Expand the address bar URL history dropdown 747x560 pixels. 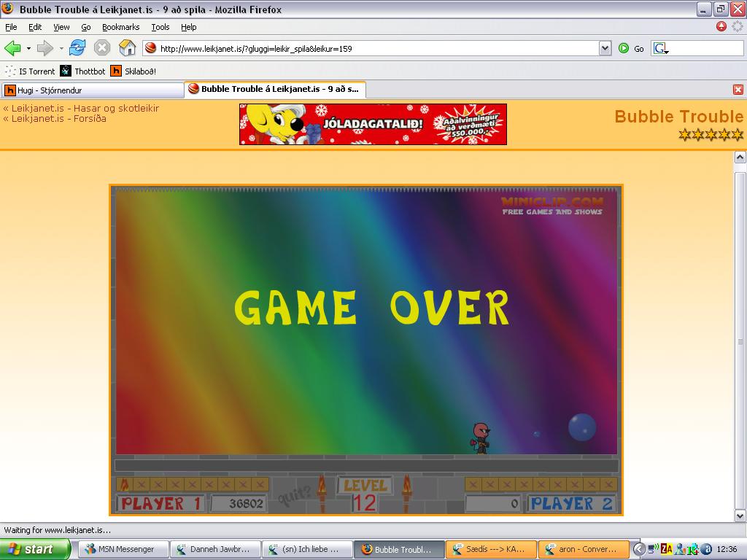(605, 48)
